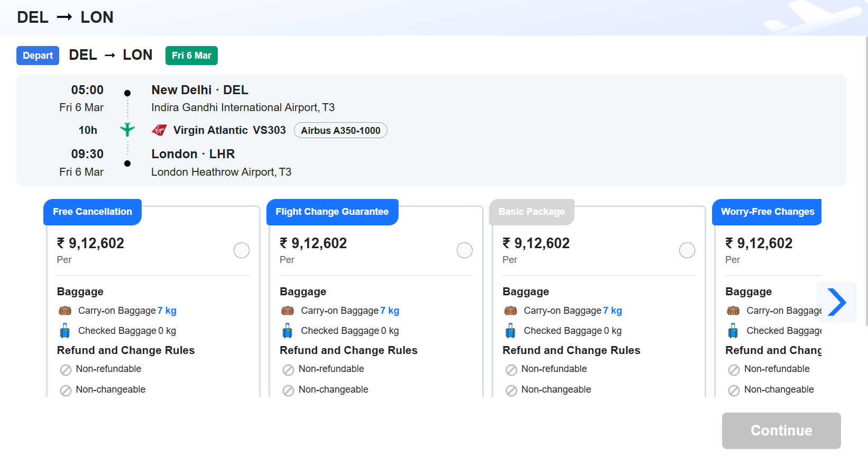Switch to the Worry-Free Changes package tab
This screenshot has width=868, height=463.
pos(767,212)
